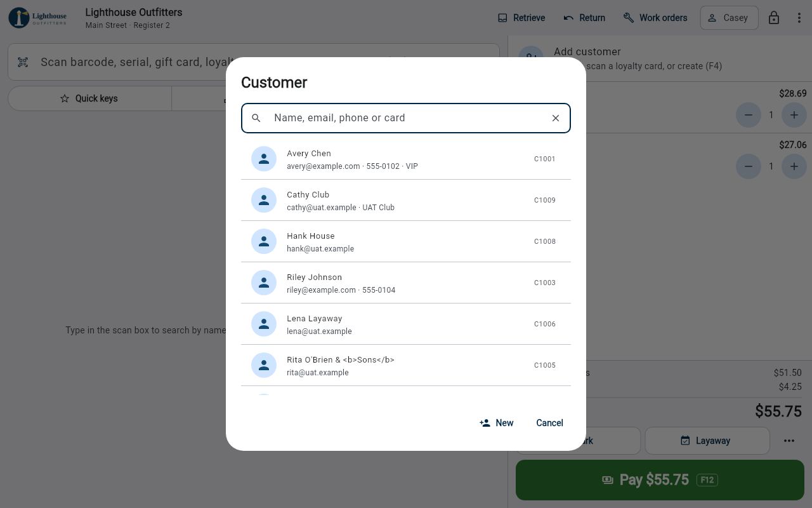Open the three-dot overflow menu in header
The height and width of the screenshot is (508, 812).
click(799, 18)
